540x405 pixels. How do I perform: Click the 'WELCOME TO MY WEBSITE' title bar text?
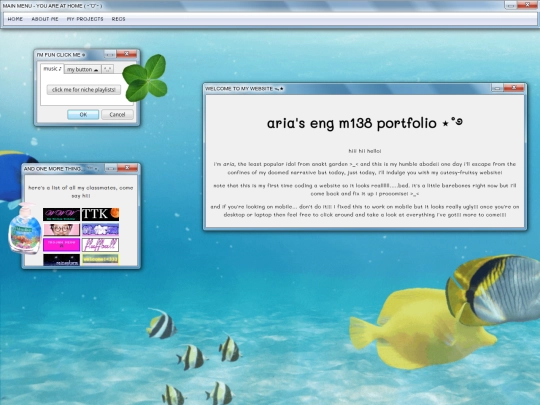pos(244,89)
